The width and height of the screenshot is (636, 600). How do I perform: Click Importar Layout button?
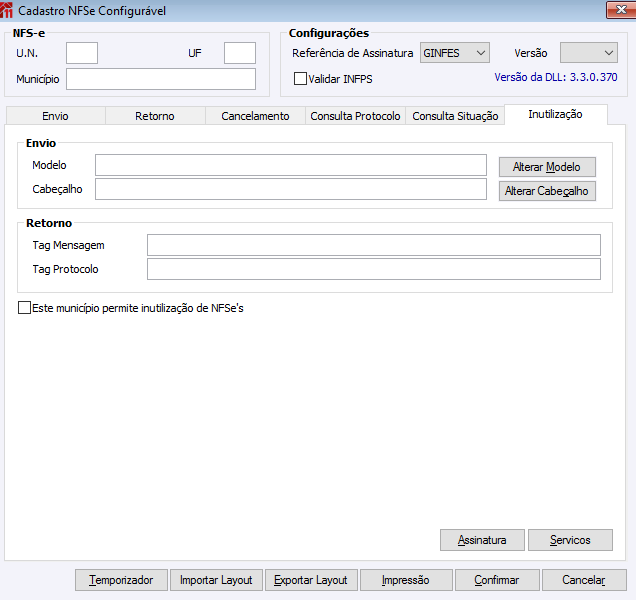tap(216, 580)
